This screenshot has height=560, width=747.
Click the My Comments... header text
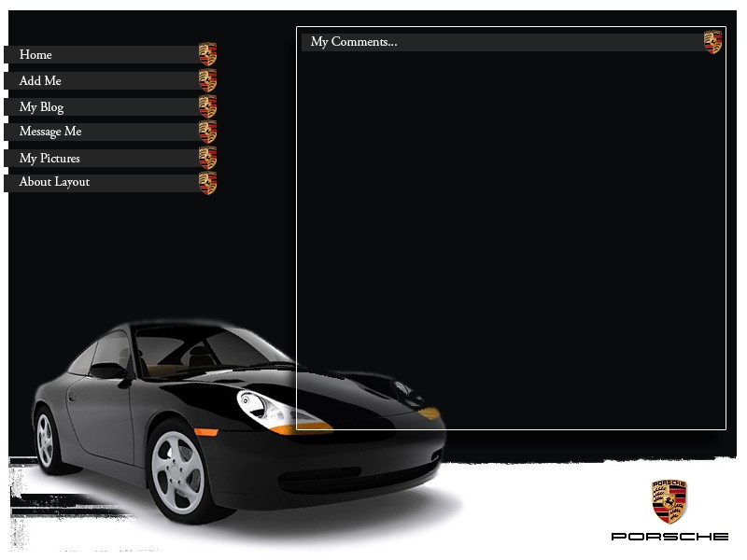[354, 42]
